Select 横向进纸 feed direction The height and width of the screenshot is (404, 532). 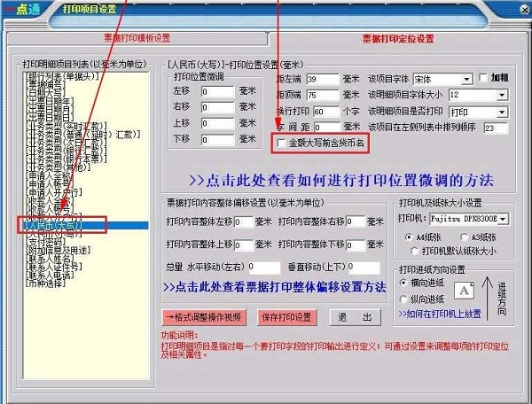click(404, 283)
